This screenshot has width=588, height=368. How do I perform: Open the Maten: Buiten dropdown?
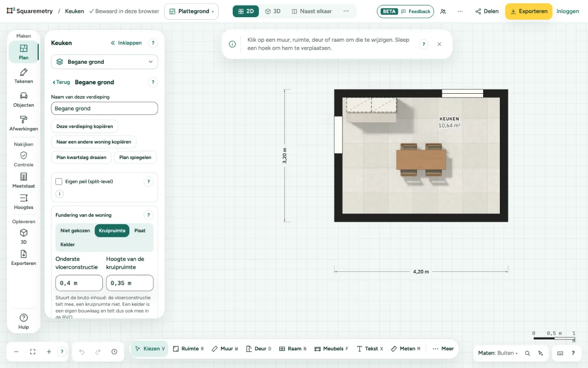[498, 353]
